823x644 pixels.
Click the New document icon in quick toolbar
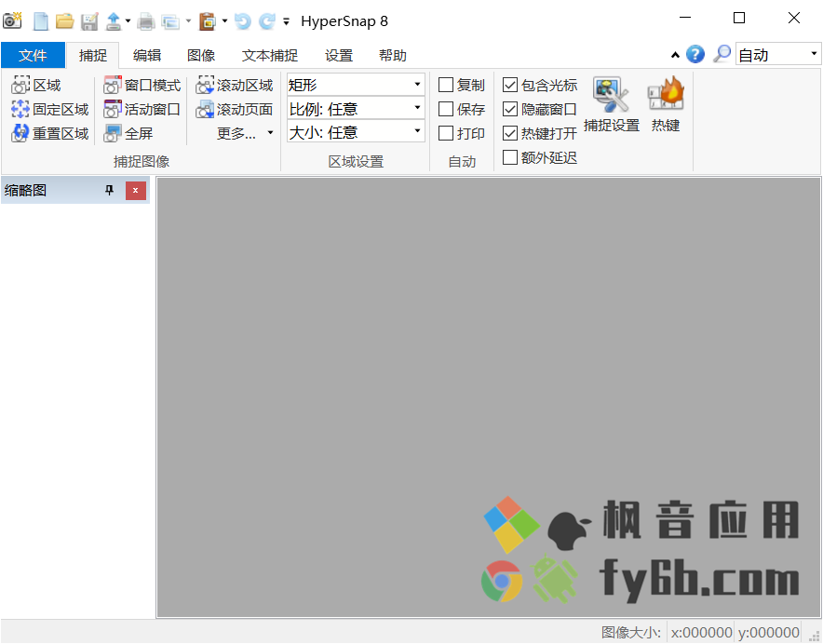click(41, 21)
